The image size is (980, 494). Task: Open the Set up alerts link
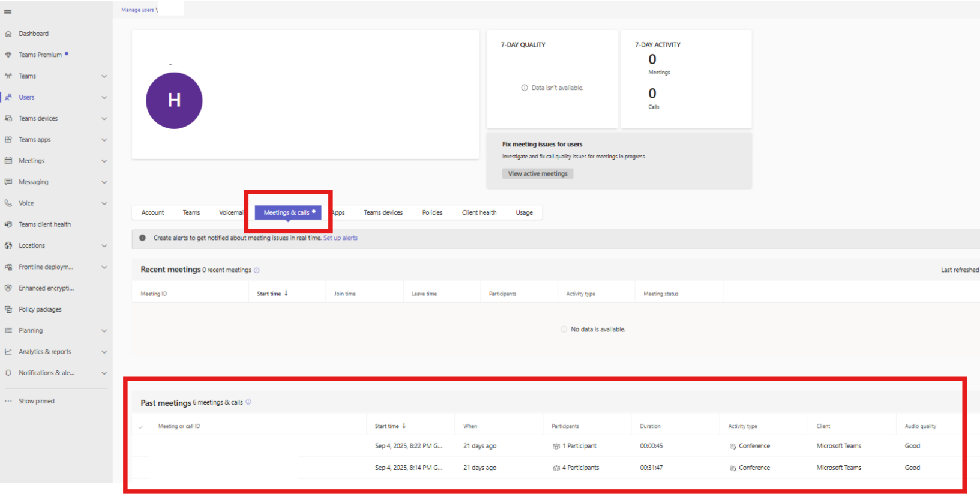(x=340, y=238)
